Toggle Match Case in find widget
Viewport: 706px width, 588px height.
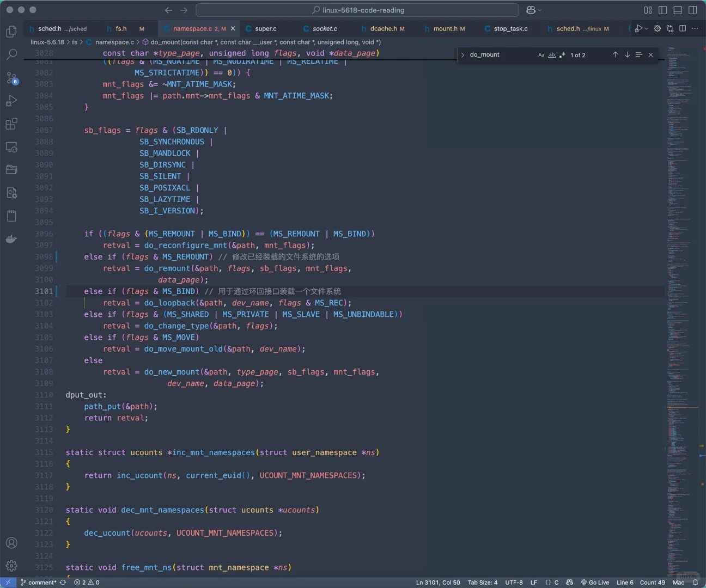tap(541, 55)
